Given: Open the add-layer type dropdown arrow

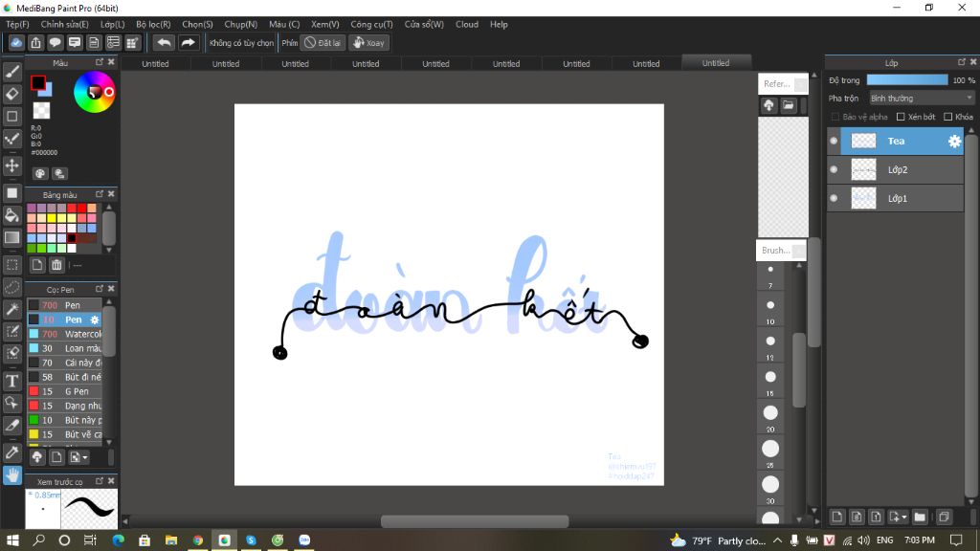Looking at the screenshot, I should click(x=903, y=518).
